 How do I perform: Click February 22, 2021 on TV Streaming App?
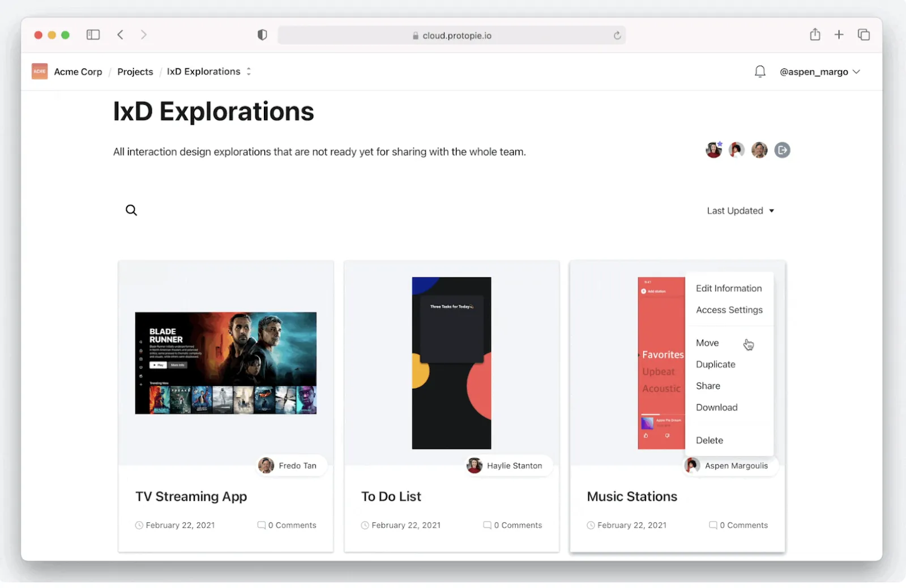click(181, 525)
